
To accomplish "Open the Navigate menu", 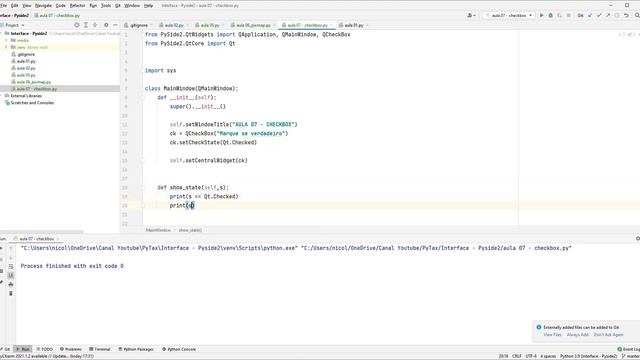I will coord(43,5).
